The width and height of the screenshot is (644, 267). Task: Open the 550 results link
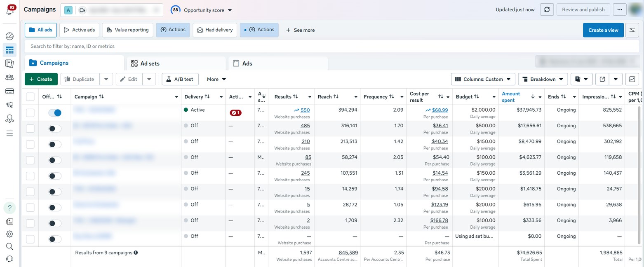pos(305,110)
